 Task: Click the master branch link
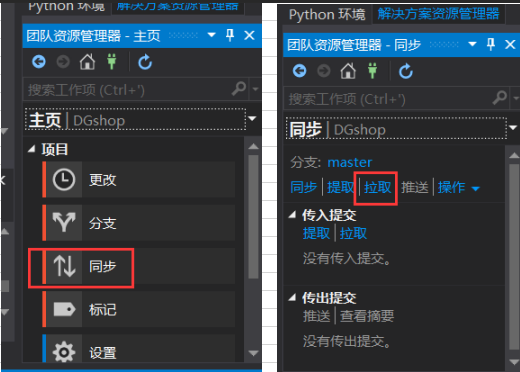[350, 162]
